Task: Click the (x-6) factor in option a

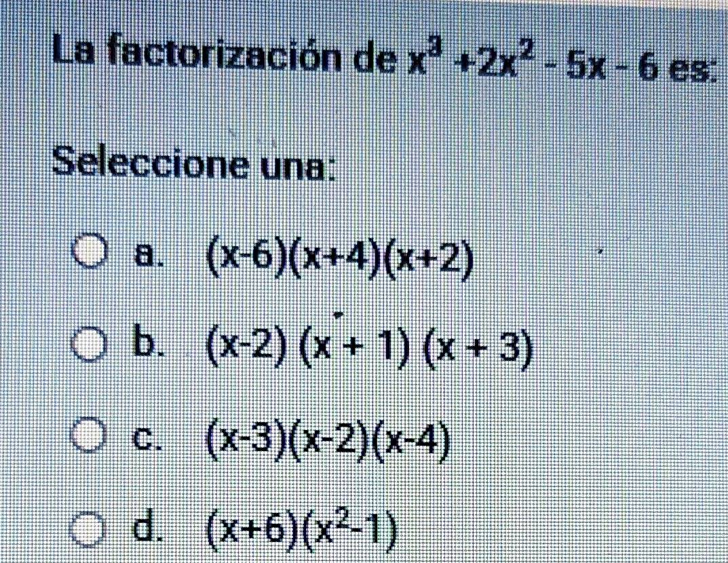Action: (x=240, y=262)
